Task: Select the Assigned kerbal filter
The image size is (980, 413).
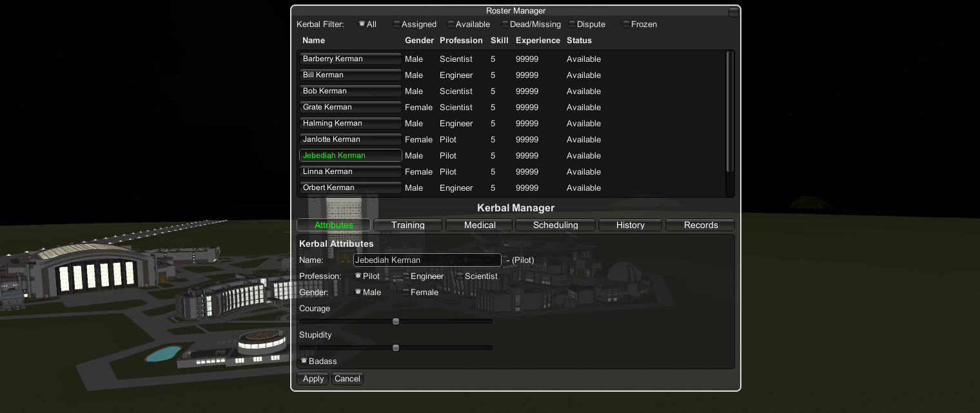Action: click(x=397, y=24)
